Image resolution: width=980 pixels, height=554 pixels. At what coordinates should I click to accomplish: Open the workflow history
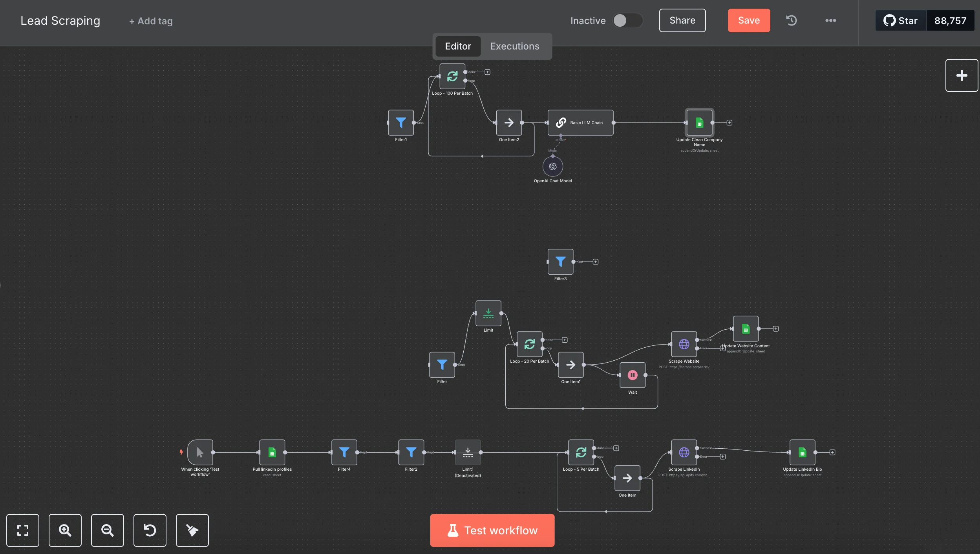791,20
